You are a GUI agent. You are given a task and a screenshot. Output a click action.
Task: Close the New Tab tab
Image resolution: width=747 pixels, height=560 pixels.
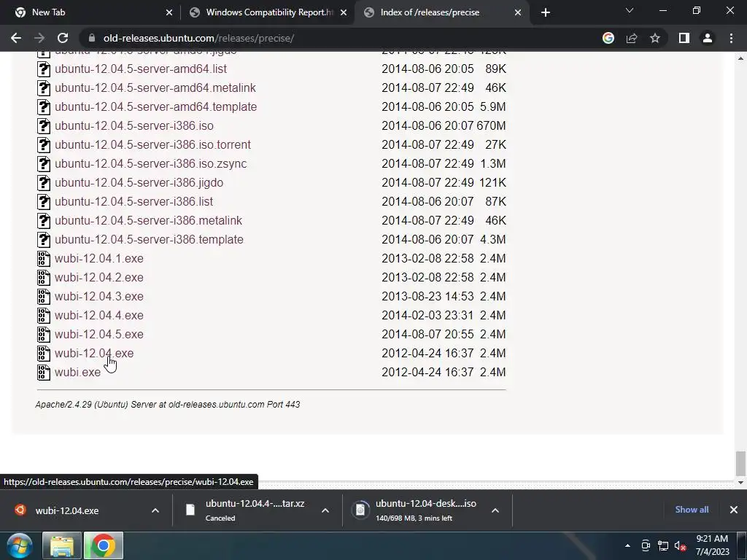pos(169,12)
